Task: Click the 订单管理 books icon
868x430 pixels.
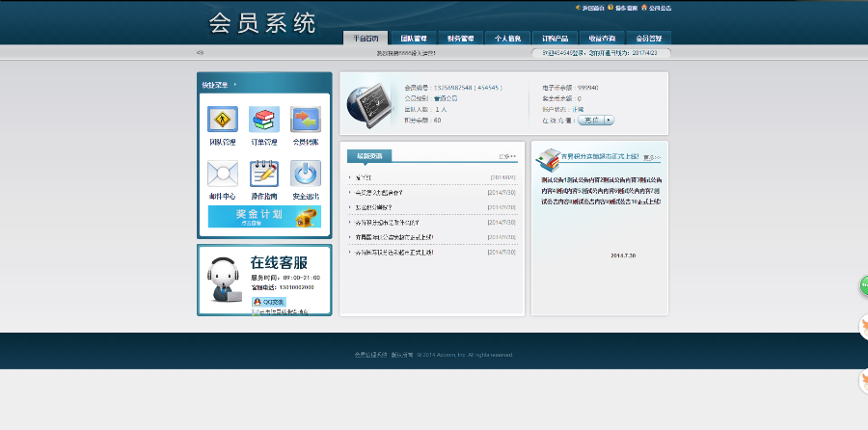Action: pos(263,120)
